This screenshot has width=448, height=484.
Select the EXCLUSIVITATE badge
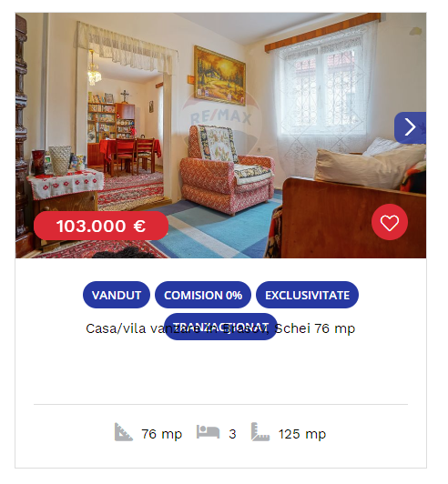pyautogui.click(x=308, y=295)
